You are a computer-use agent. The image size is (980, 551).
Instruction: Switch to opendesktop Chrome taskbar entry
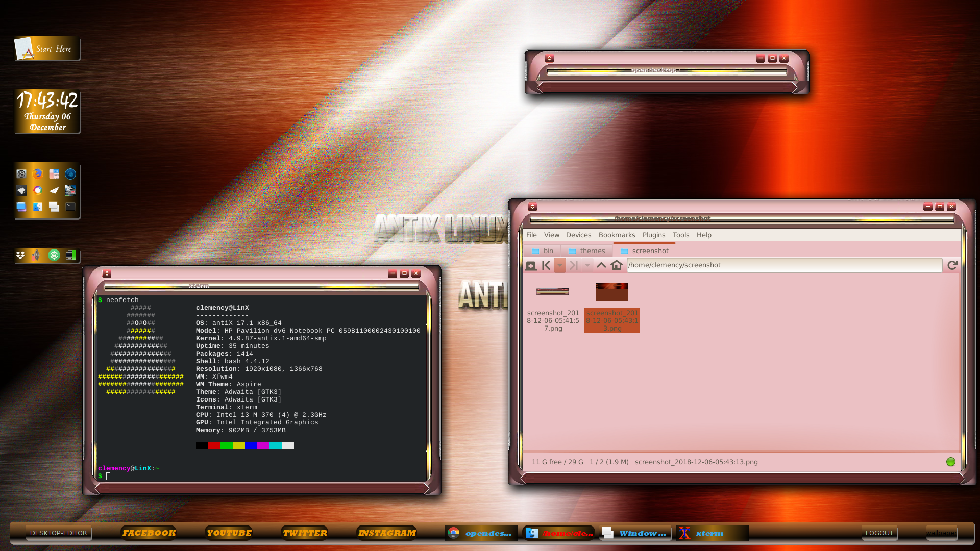click(481, 533)
